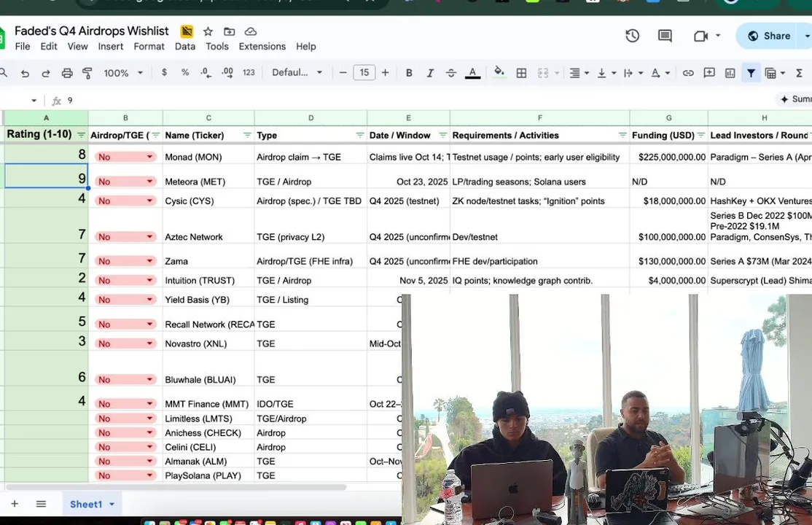Select the Meteora (MET) cell
812x525 pixels.
[208, 176]
